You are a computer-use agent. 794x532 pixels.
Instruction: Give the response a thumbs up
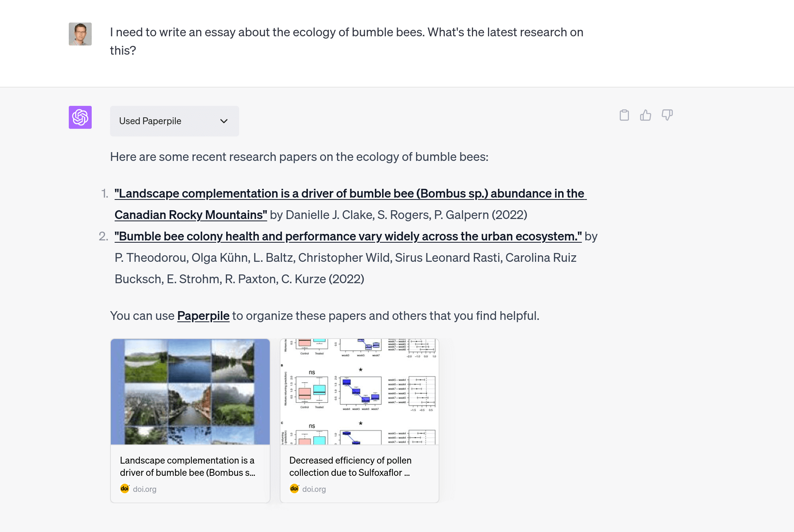(x=646, y=115)
